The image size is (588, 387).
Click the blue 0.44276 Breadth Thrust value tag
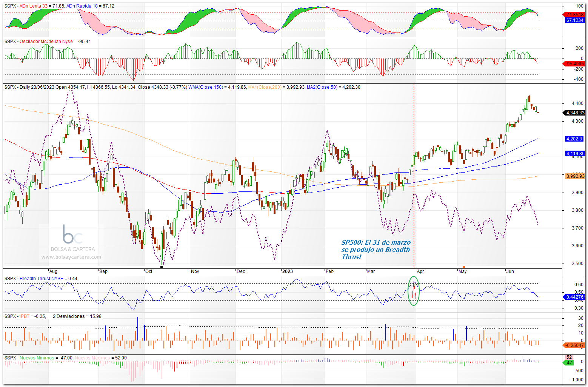[575, 297]
